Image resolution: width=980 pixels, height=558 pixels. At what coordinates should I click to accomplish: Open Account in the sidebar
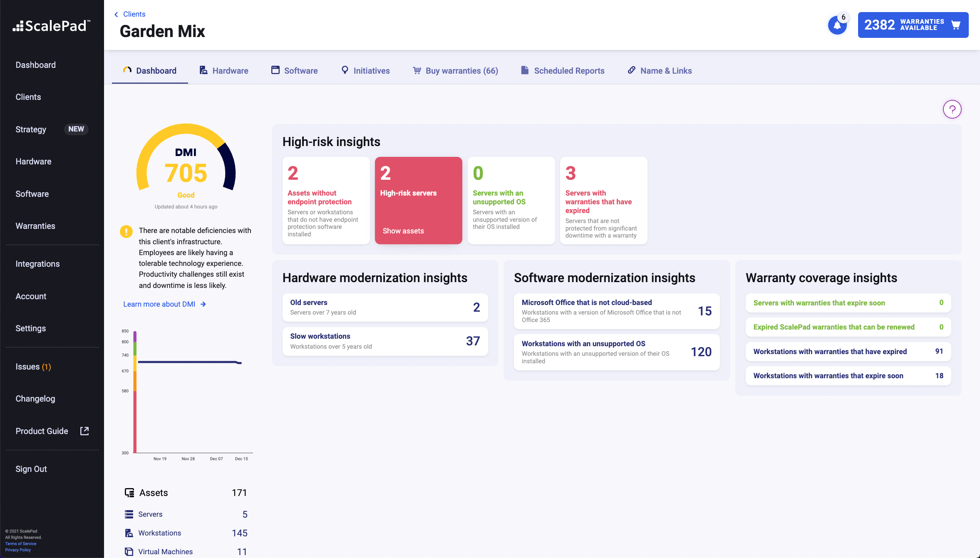(x=31, y=296)
